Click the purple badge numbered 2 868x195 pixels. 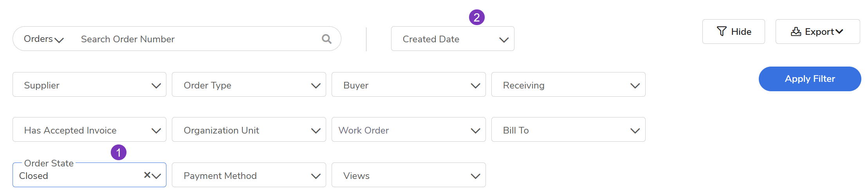click(476, 17)
